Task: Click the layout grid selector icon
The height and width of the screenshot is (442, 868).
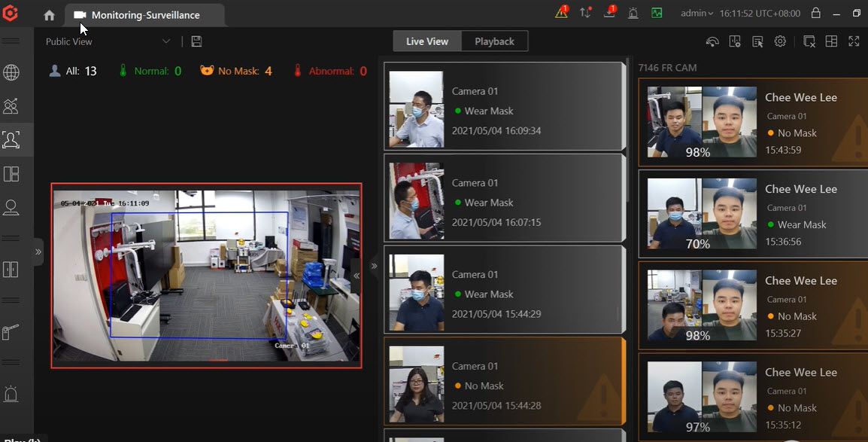Action: 832,41
